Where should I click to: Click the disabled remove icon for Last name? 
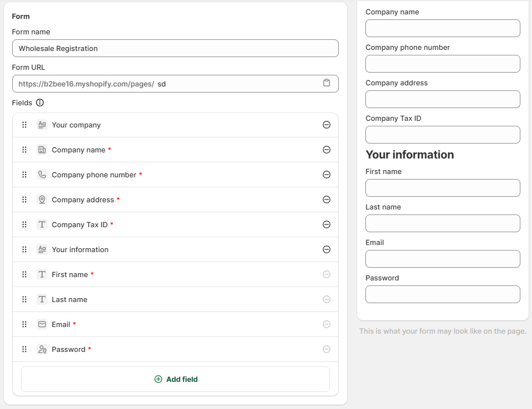point(327,299)
